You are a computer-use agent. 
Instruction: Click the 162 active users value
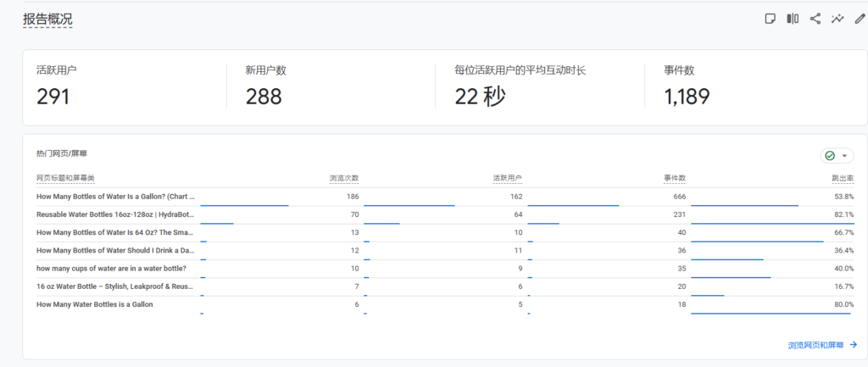pos(516,197)
